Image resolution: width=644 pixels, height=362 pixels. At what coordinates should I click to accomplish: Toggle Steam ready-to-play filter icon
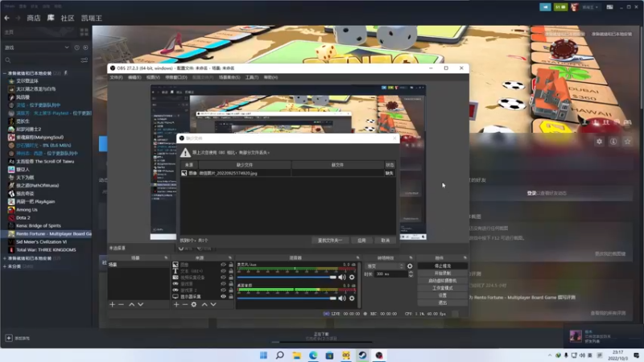[85, 47]
